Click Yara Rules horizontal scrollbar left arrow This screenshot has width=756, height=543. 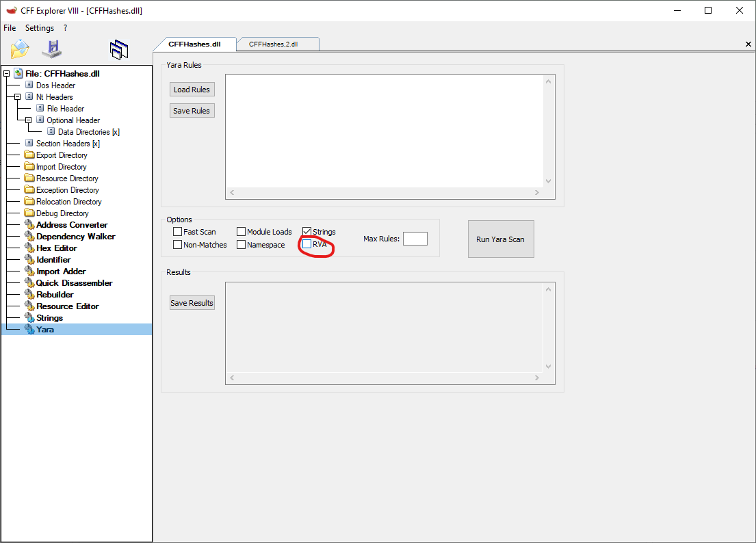232,192
